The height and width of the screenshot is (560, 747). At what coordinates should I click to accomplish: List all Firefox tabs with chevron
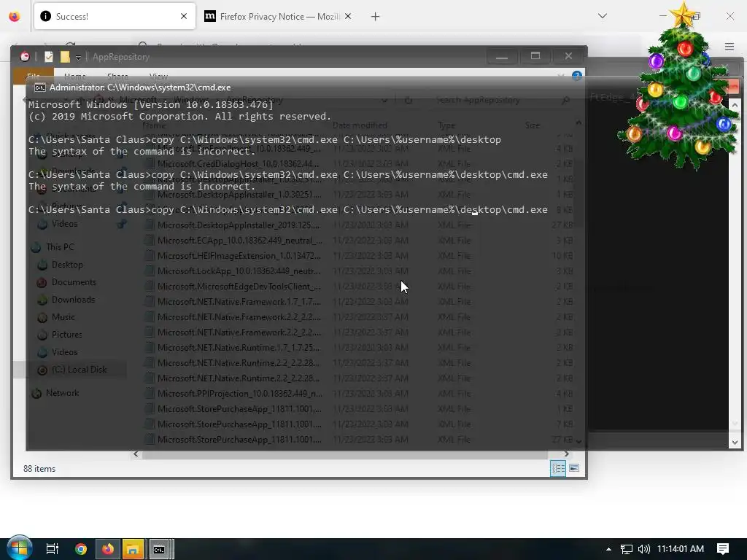coord(602,16)
